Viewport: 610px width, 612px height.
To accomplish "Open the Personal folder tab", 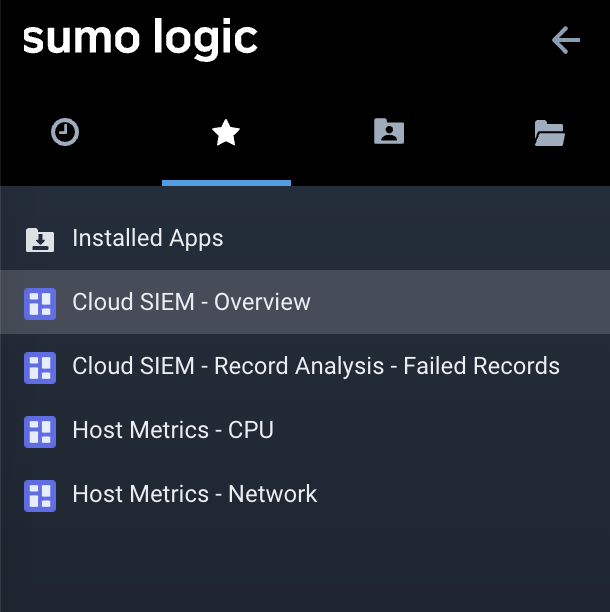I will pyautogui.click(x=388, y=132).
